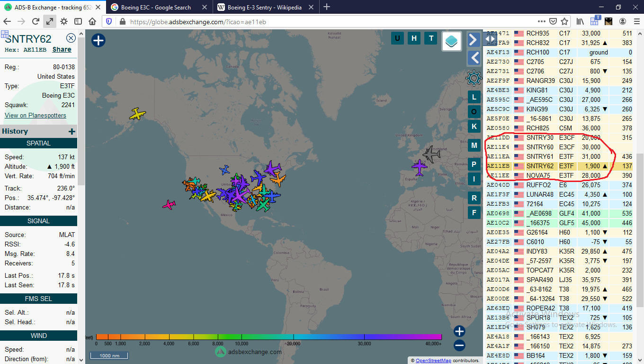Select the NOVA75 row in aircraft table
Image resolution: width=644 pixels, height=364 pixels.
coord(560,175)
